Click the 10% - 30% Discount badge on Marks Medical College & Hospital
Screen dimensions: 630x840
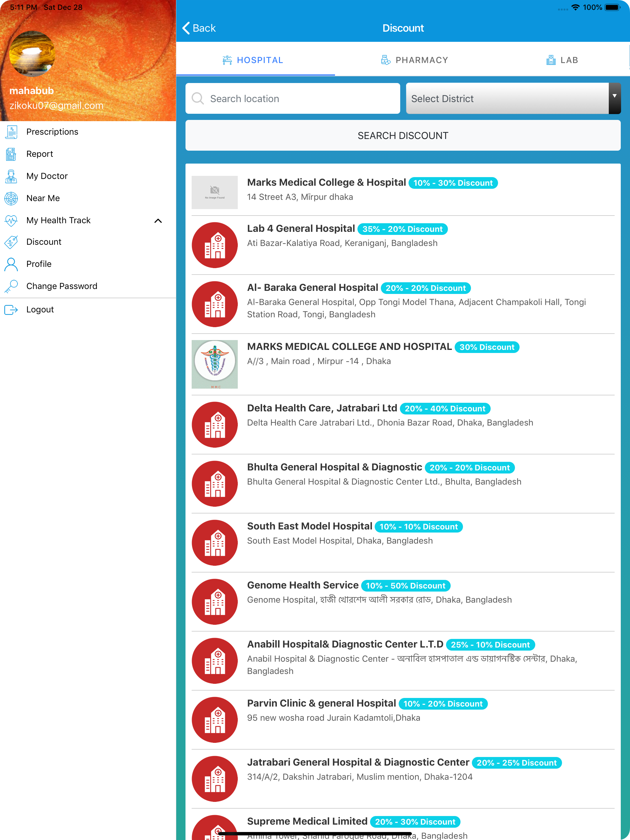coord(453,183)
